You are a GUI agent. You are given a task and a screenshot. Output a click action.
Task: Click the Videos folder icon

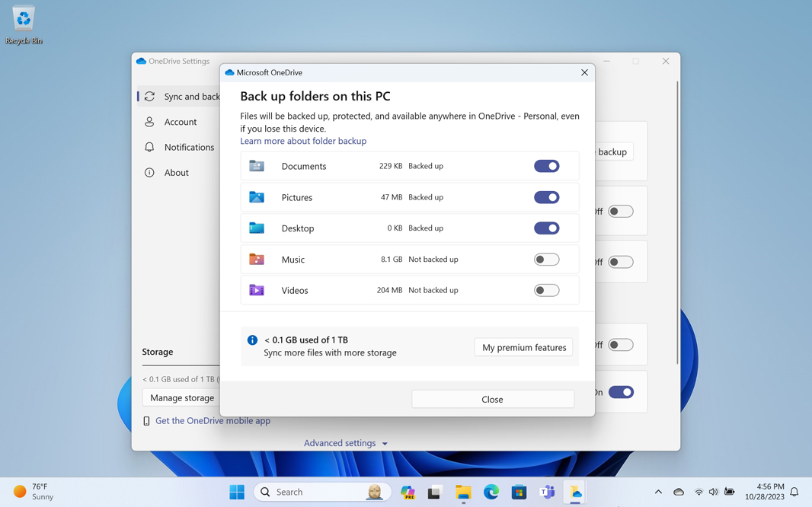click(x=257, y=290)
